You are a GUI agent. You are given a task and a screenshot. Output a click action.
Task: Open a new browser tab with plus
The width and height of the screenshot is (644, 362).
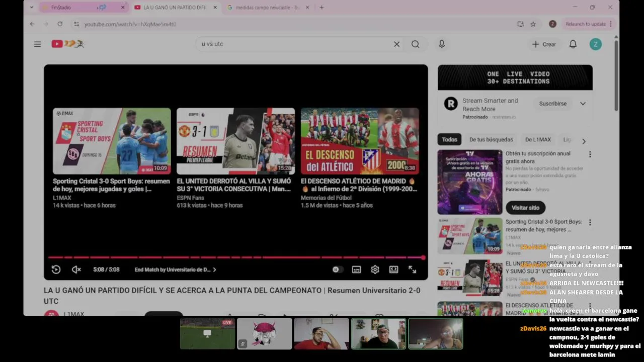[321, 8]
